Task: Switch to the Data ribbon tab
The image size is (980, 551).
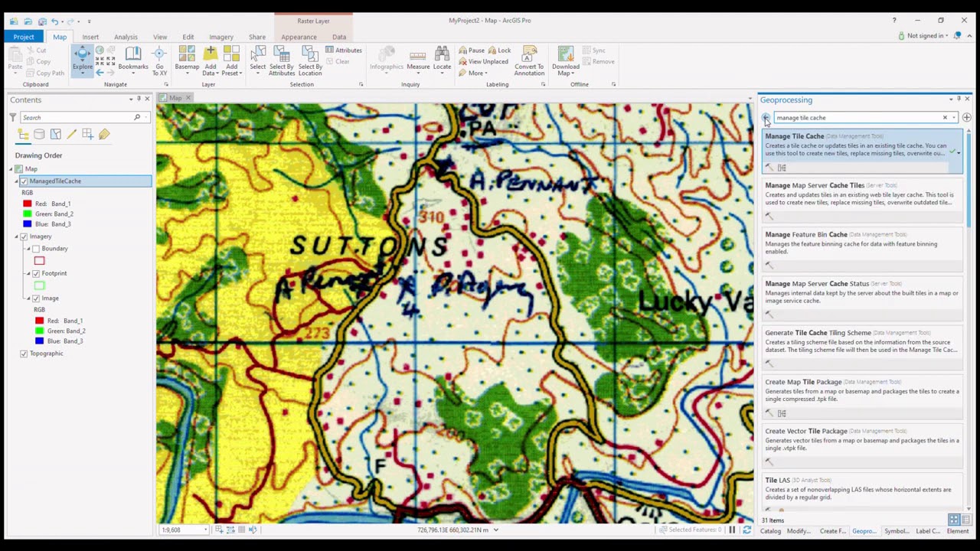Action: tap(339, 37)
